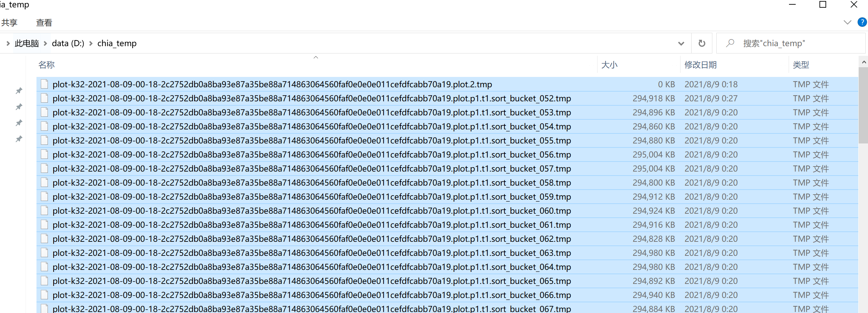Refresh the chia_temp folder view
The image size is (868, 313).
[702, 43]
